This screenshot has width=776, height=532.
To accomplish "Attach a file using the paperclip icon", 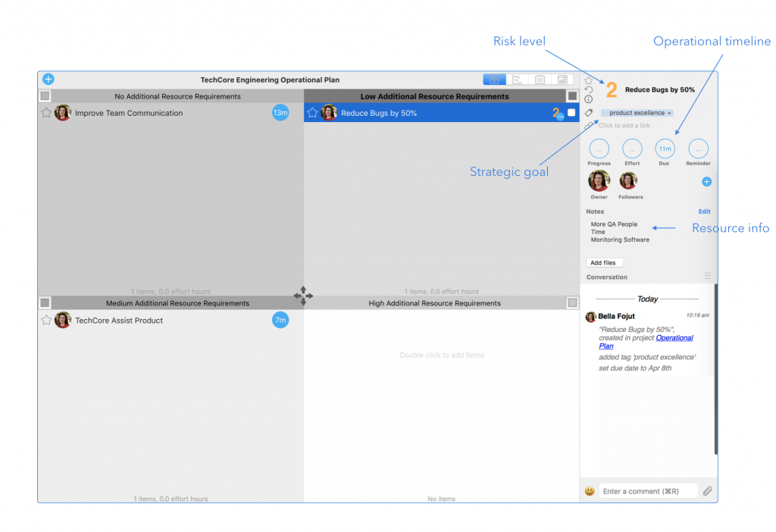I will click(708, 490).
